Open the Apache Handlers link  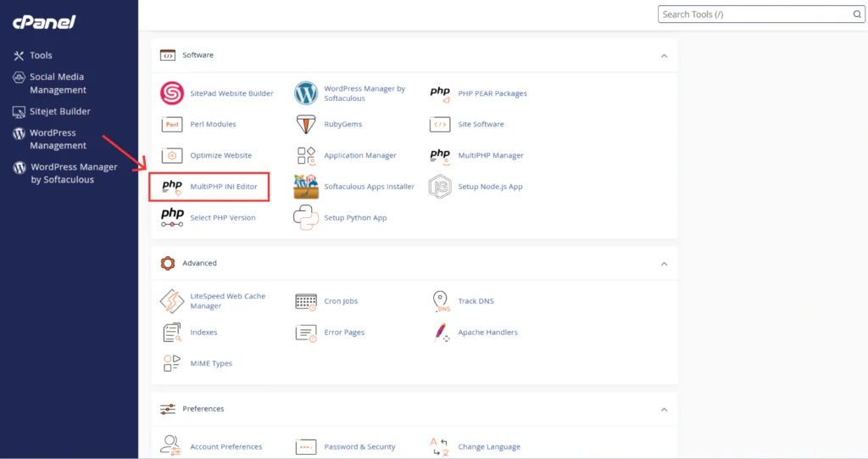(487, 332)
